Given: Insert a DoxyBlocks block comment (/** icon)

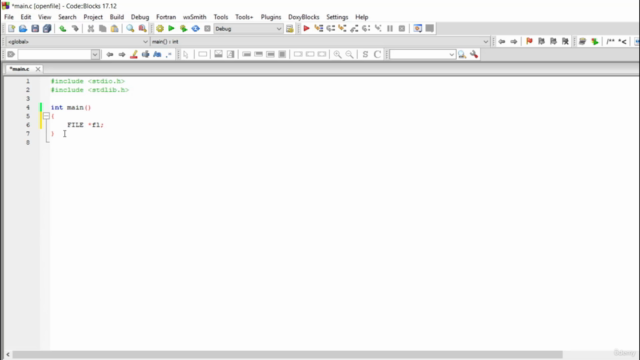Looking at the screenshot, I should point(610,41).
